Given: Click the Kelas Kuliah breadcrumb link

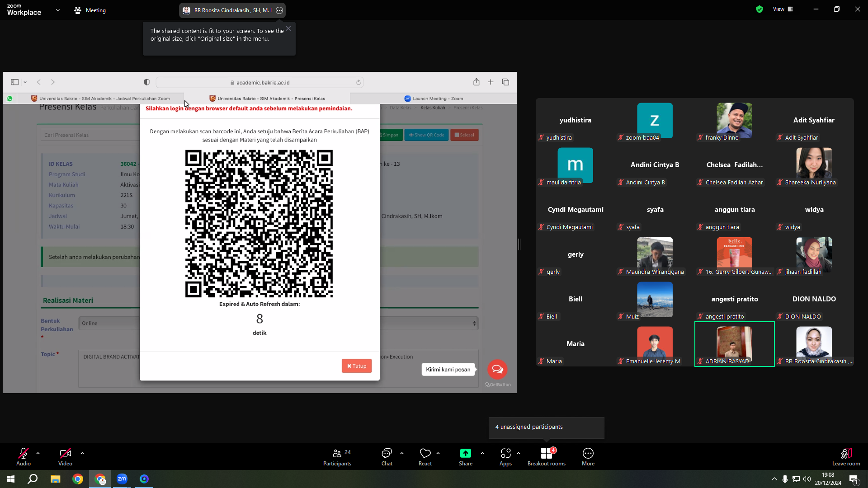Looking at the screenshot, I should point(433,108).
